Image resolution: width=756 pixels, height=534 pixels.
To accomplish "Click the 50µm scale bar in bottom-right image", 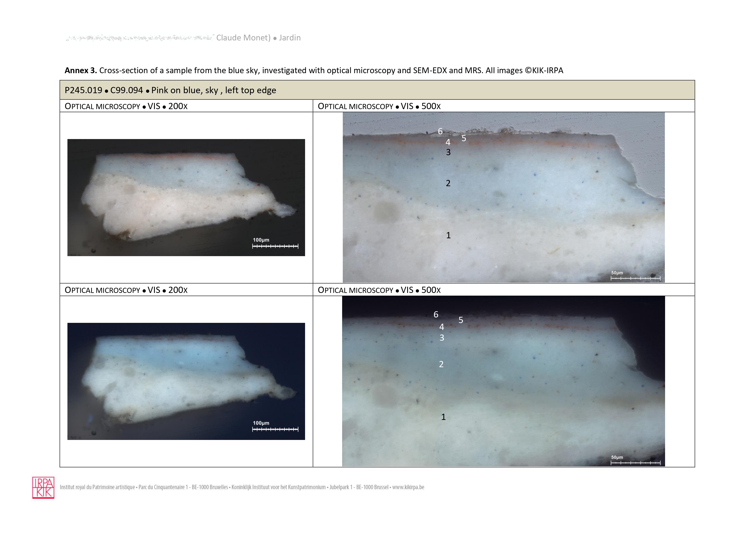I will 635,463.
